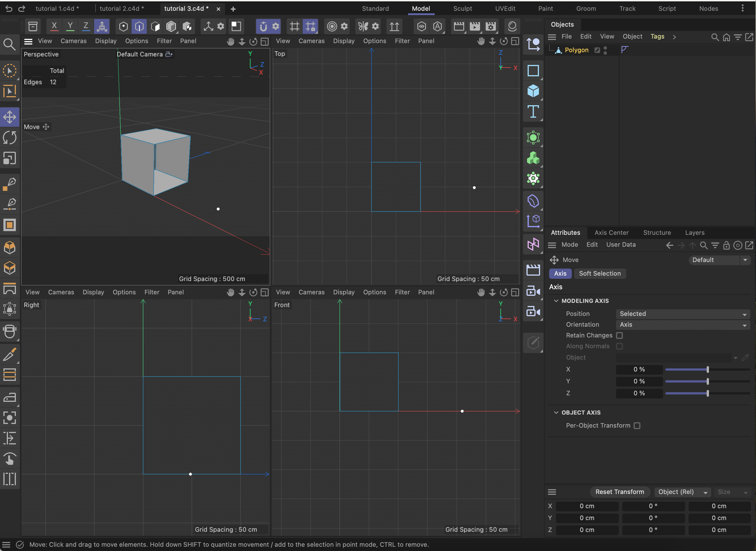
Task: Switch to the Sculpt workspace tab
Action: [x=462, y=9]
